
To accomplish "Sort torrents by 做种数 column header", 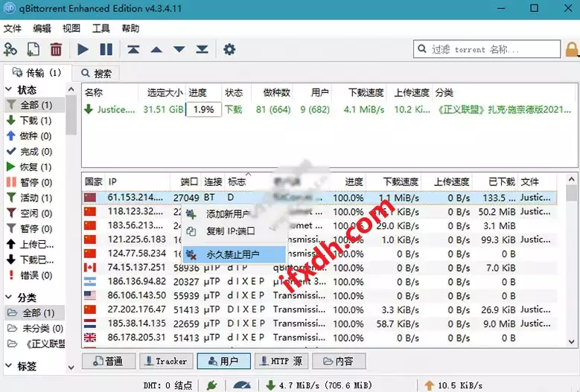I will 273,92.
